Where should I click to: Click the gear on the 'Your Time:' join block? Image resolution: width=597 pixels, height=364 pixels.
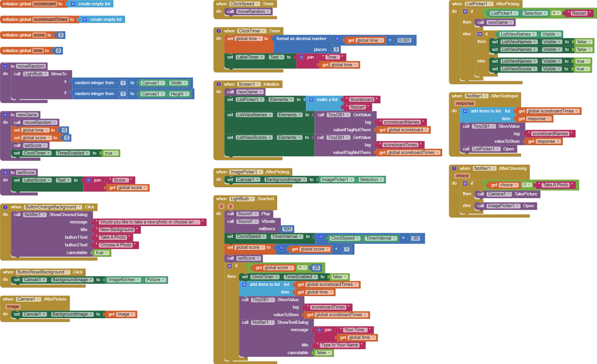click(319, 330)
